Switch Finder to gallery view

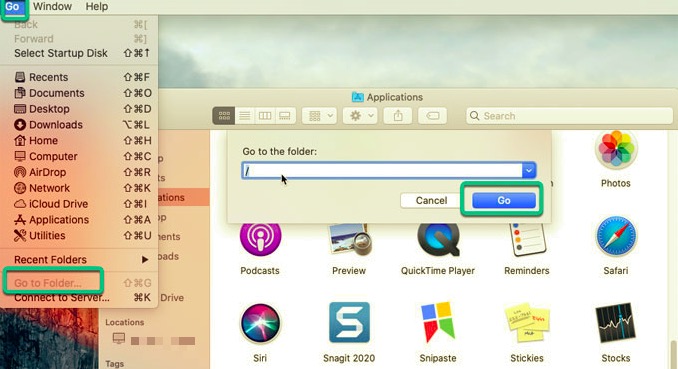(285, 116)
